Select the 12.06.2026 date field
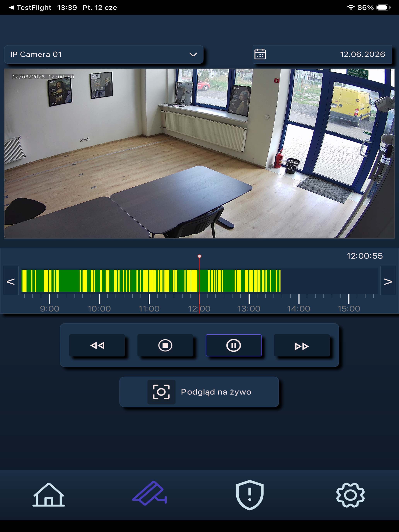The width and height of the screenshot is (399, 532). pos(322,54)
